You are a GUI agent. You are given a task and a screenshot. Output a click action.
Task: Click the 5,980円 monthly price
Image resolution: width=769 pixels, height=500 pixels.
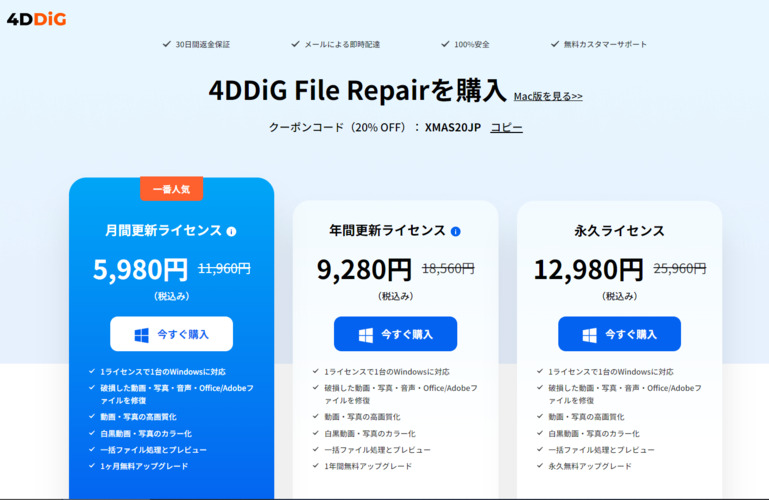pos(141,270)
